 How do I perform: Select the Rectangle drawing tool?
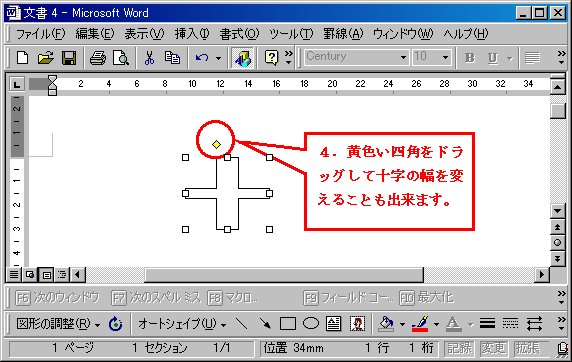[x=288, y=324]
